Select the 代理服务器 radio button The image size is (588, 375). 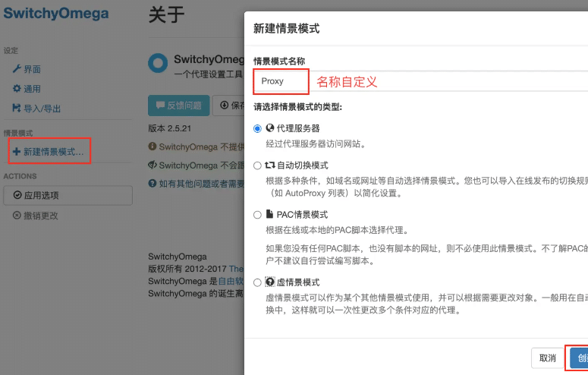point(257,129)
